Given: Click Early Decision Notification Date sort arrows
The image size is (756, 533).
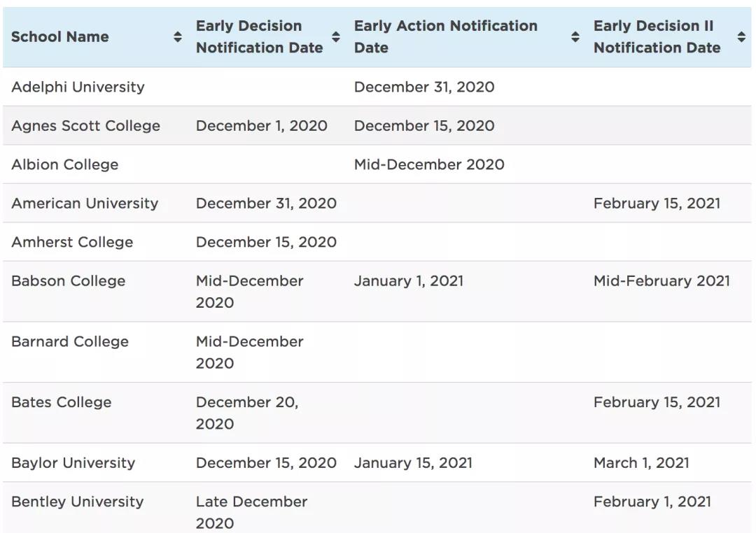Looking at the screenshot, I should pyautogui.click(x=336, y=37).
